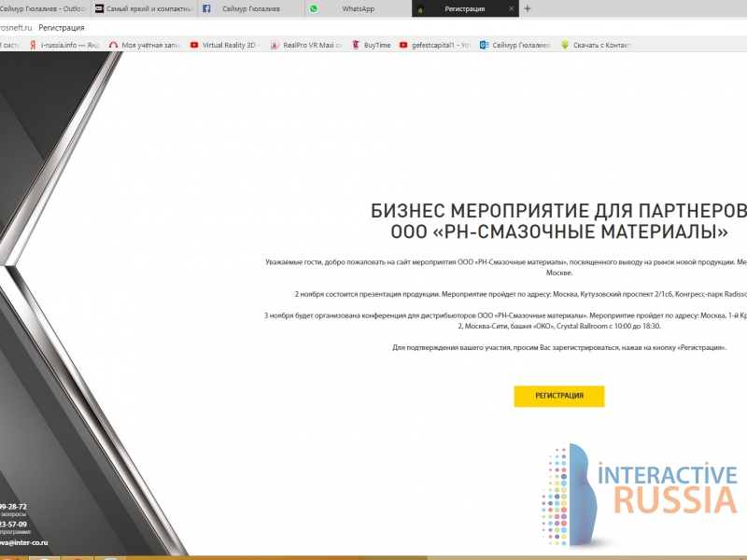This screenshot has height=560, width=747.
Task: Click the inter-co.ru email address
Action: tap(24, 542)
